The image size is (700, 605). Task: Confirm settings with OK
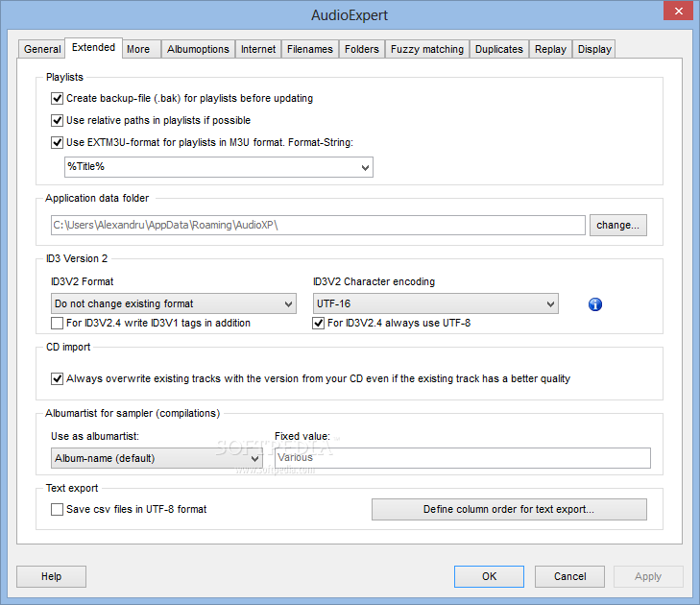coord(489,576)
